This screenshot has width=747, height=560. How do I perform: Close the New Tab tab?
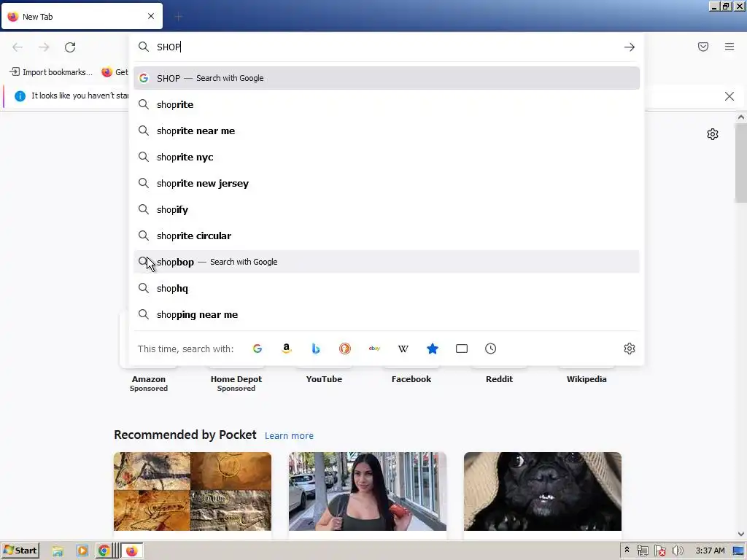tap(151, 16)
